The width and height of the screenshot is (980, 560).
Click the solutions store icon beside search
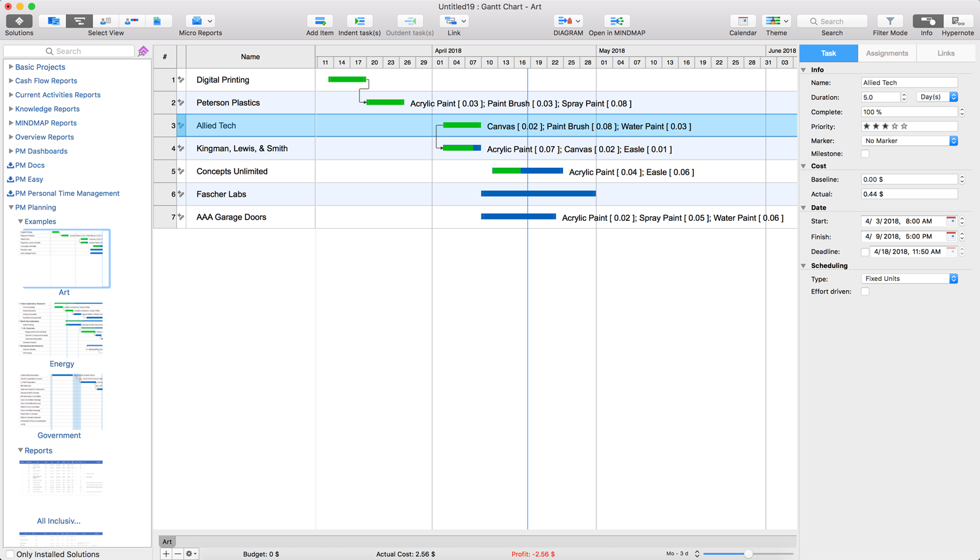click(143, 51)
